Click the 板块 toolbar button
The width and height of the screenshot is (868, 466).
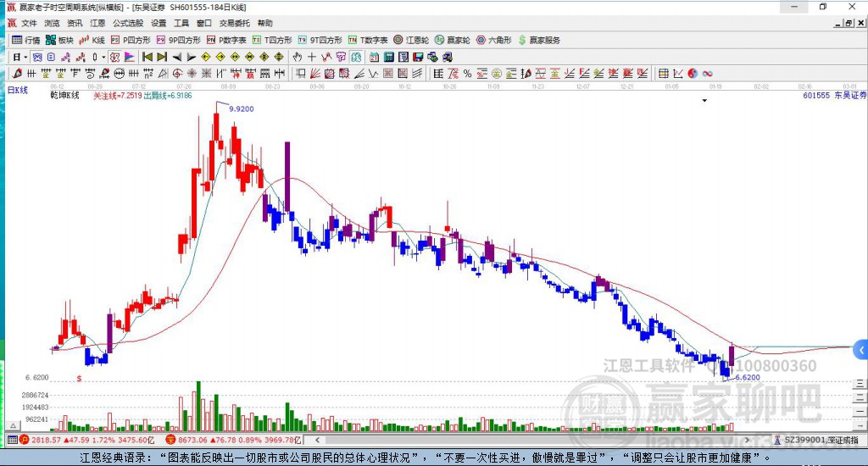(x=60, y=40)
